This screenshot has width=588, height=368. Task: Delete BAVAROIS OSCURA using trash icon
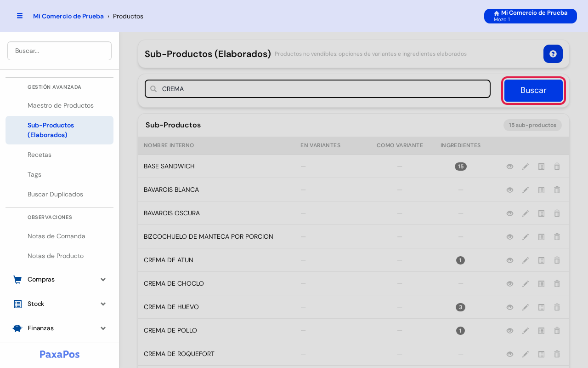pos(557,213)
